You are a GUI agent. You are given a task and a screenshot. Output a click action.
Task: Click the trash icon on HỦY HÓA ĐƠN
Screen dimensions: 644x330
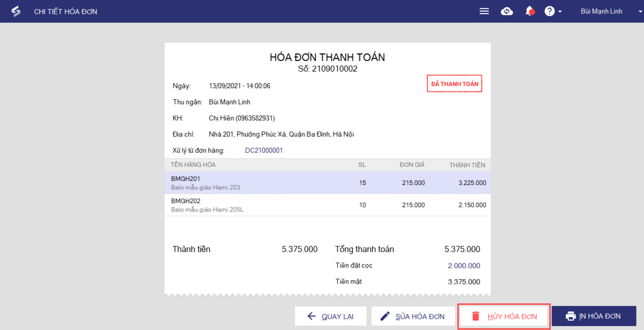click(476, 316)
